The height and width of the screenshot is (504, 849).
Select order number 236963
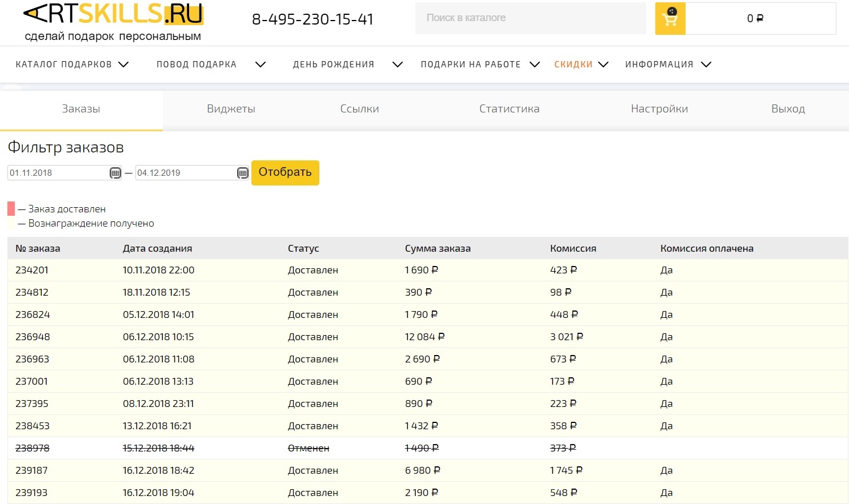point(32,359)
